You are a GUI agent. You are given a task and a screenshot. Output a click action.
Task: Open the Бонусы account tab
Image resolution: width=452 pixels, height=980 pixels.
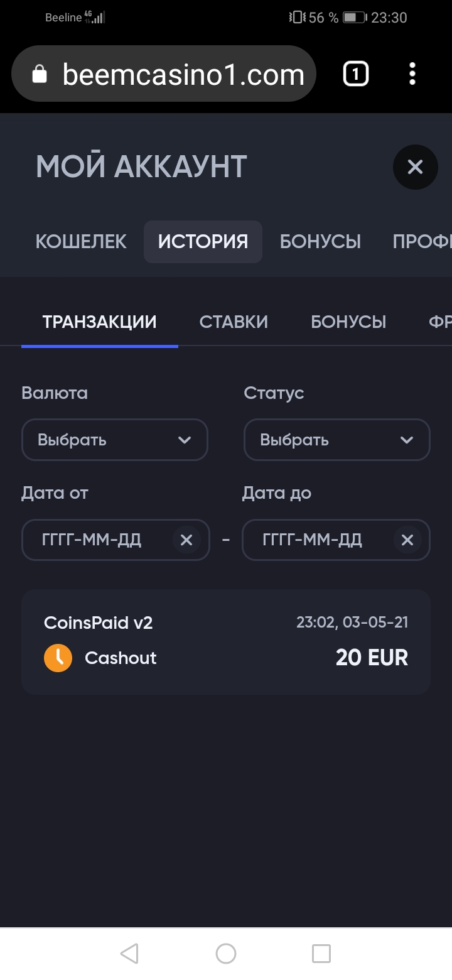(320, 241)
